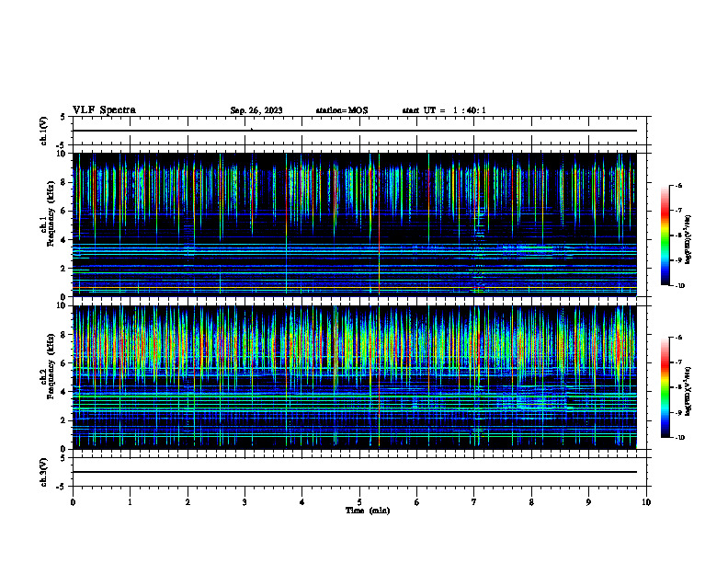The image size is (728, 563).
Task: Click ch.2 frequency tick label "2"
Action: click(x=63, y=420)
